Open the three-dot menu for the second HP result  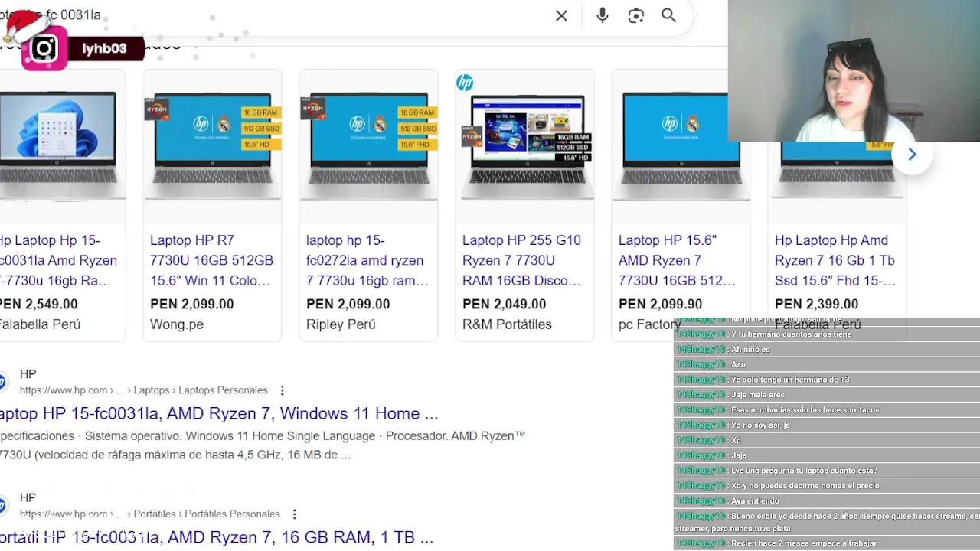tap(295, 514)
